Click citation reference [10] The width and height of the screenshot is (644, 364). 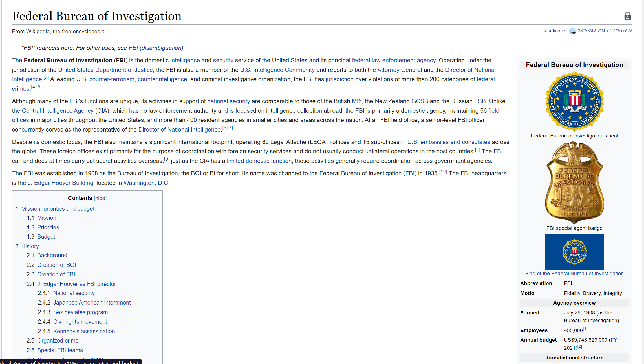coord(443,171)
